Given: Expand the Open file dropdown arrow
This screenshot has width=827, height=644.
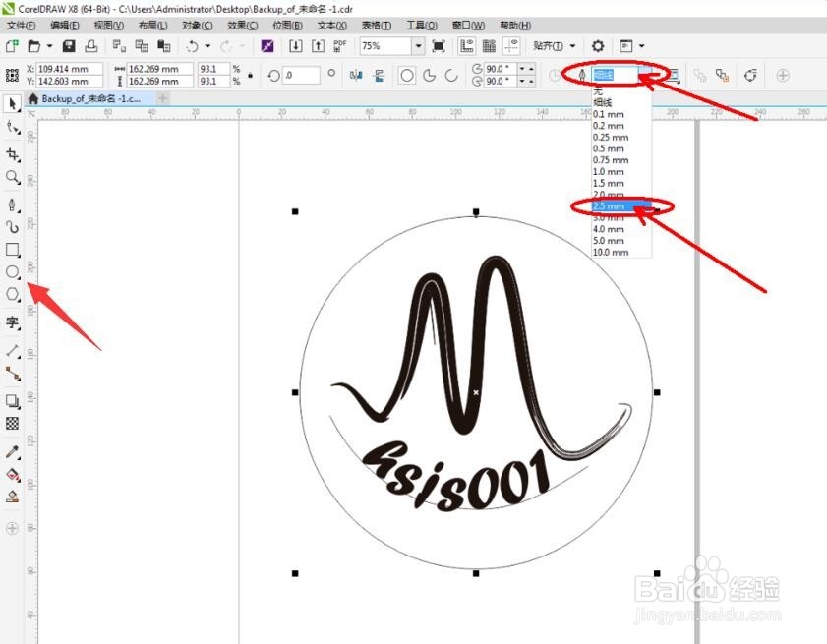Looking at the screenshot, I should (x=49, y=46).
